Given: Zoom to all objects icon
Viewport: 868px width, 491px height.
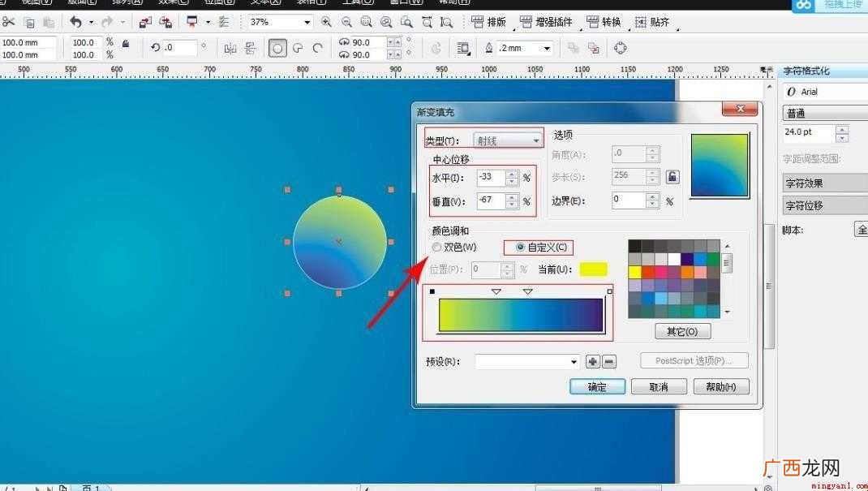Looking at the screenshot, I should [x=386, y=22].
